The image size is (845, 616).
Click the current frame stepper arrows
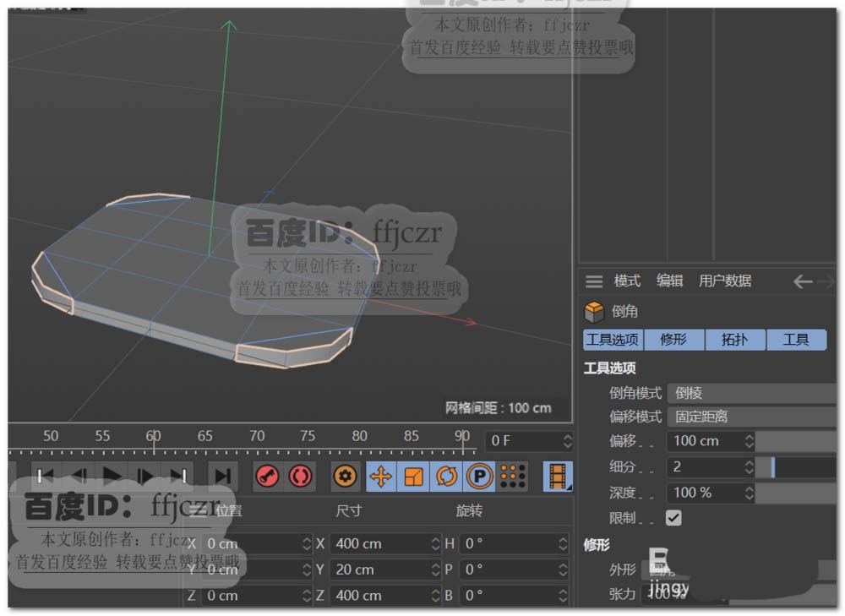coord(567,441)
